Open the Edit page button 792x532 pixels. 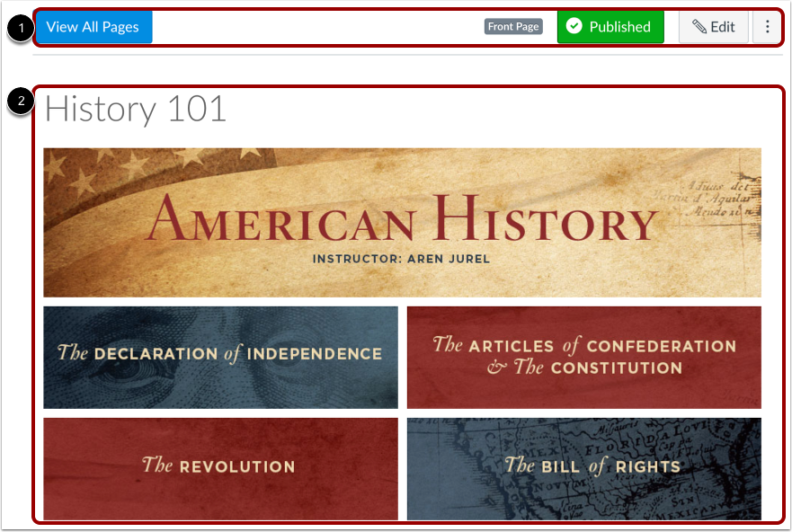[x=713, y=27]
